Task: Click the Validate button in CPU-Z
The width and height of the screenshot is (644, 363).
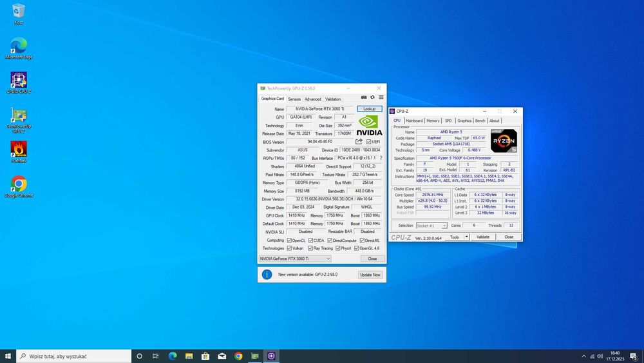Action: [482, 237]
